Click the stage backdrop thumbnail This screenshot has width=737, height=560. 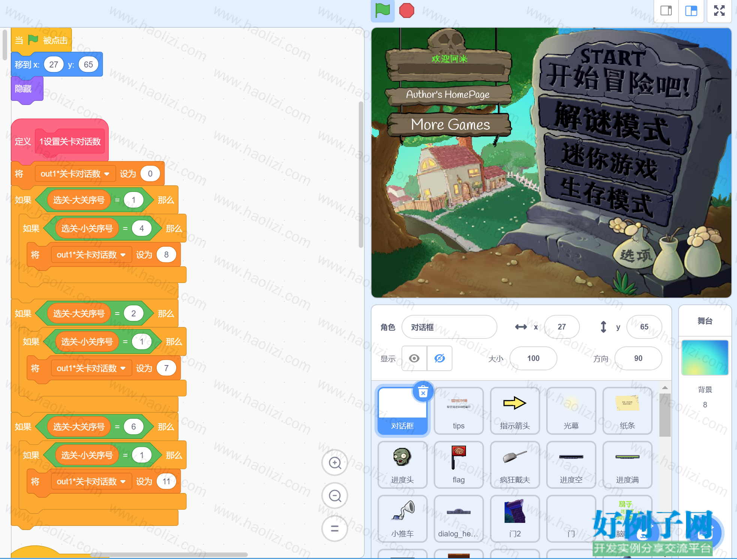704,358
